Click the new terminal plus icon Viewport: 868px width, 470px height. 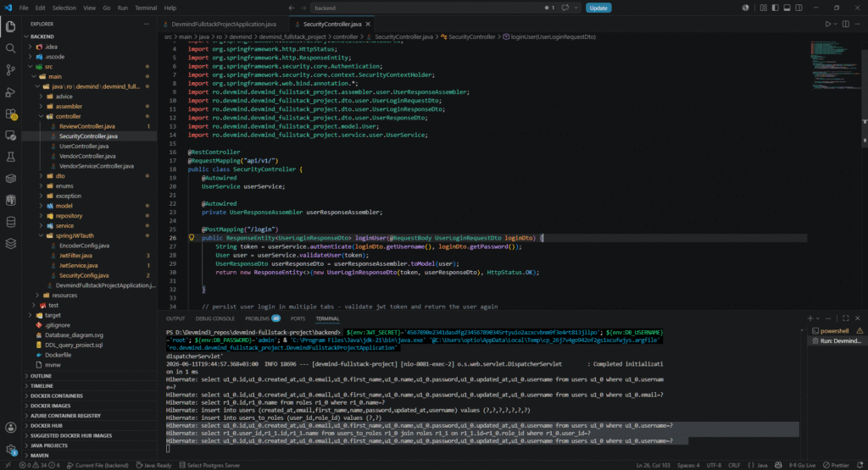pyautogui.click(x=810, y=318)
